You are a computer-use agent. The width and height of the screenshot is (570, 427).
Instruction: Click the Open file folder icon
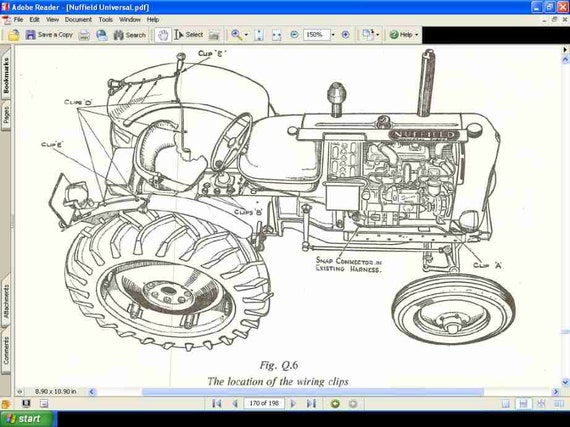point(13,35)
